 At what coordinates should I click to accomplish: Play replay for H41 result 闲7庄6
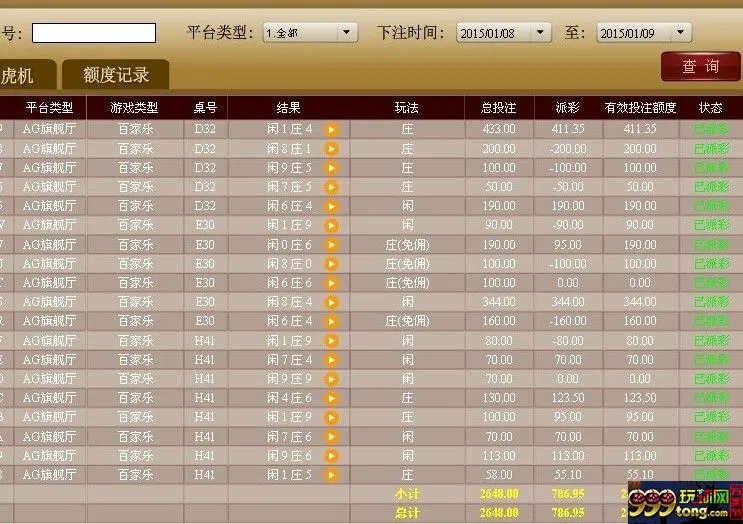(x=332, y=437)
